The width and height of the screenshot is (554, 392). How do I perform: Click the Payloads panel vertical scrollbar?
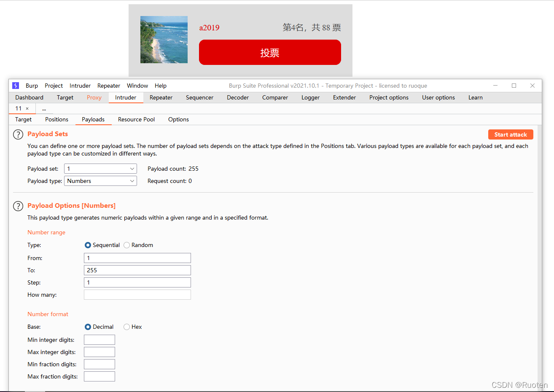click(x=540, y=258)
